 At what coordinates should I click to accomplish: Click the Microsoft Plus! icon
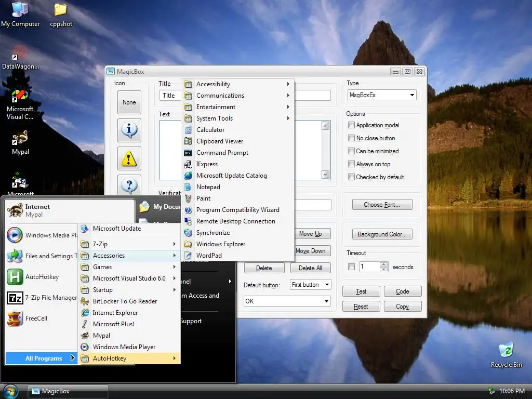point(85,324)
